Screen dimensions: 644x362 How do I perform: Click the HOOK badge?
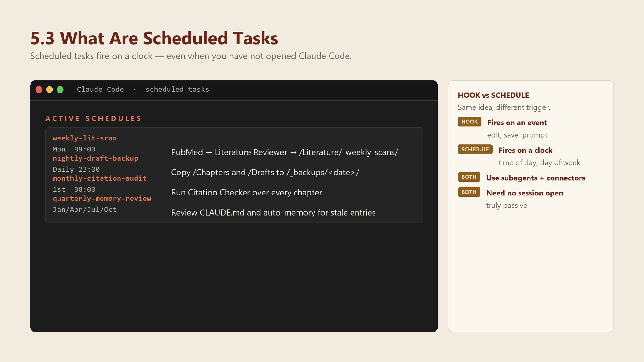pyautogui.click(x=469, y=122)
